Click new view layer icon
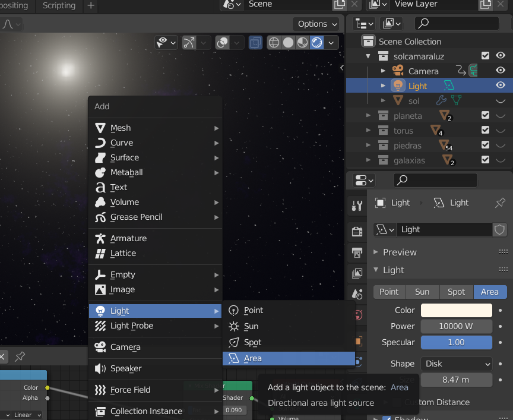This screenshot has width=513, height=420. [x=486, y=4]
